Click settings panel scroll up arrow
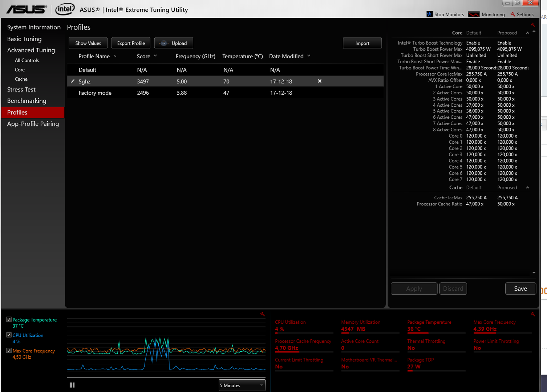This screenshot has width=547, height=392. click(534, 32)
